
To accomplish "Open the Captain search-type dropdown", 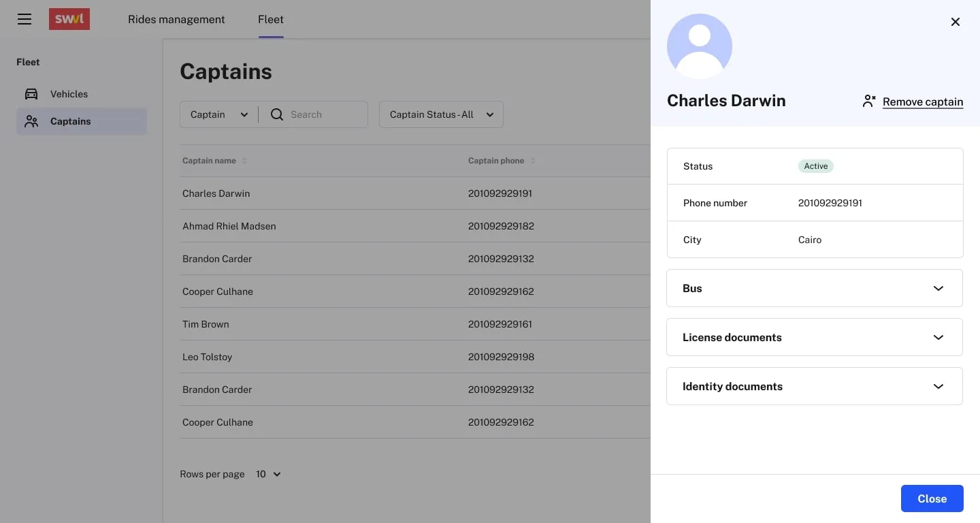I will pyautogui.click(x=219, y=114).
